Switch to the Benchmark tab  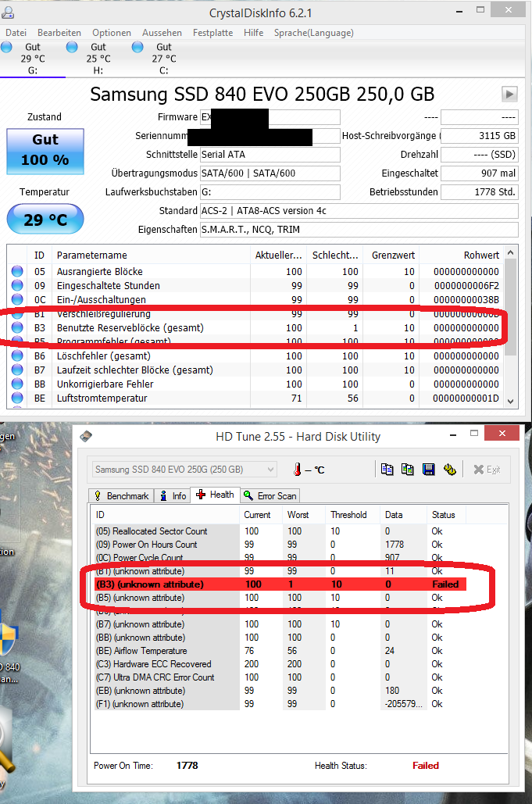coord(121,496)
